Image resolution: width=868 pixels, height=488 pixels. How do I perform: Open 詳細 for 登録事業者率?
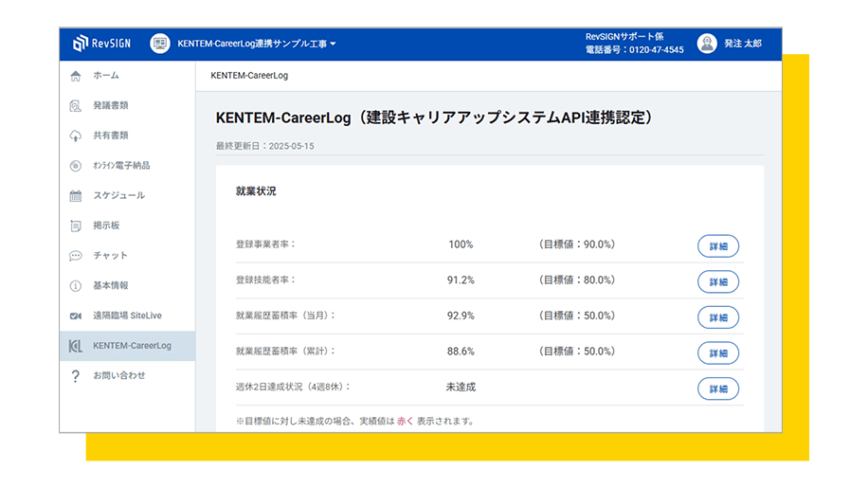tap(717, 246)
